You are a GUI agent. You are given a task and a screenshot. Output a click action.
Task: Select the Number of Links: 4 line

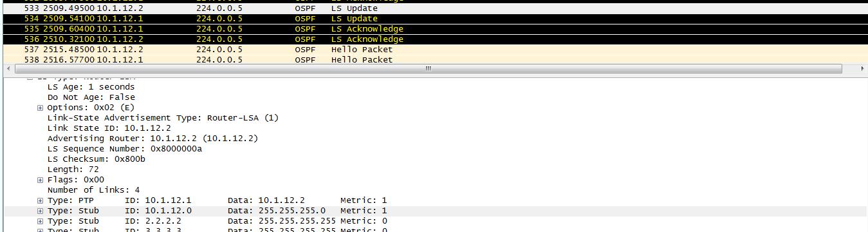tap(93, 190)
